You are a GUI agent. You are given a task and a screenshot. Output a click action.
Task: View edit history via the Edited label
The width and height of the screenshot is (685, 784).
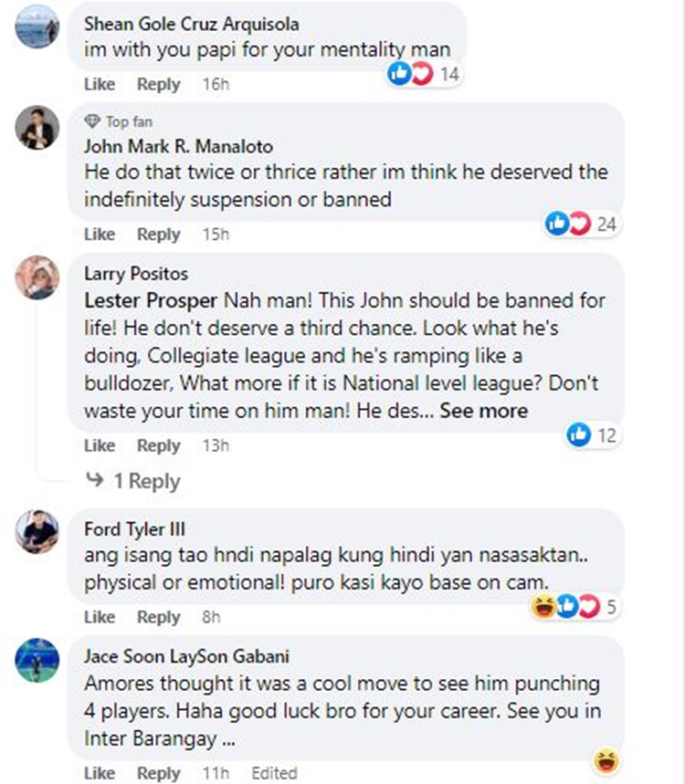(274, 773)
